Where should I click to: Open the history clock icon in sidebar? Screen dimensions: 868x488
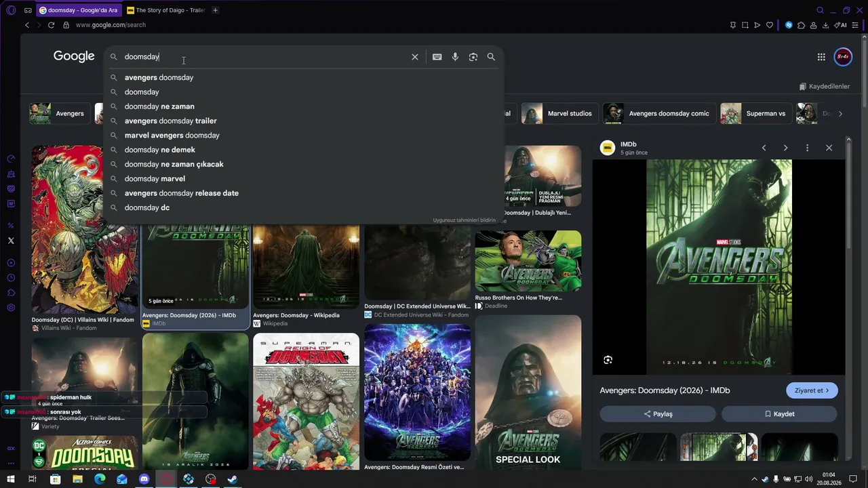pos(11,278)
